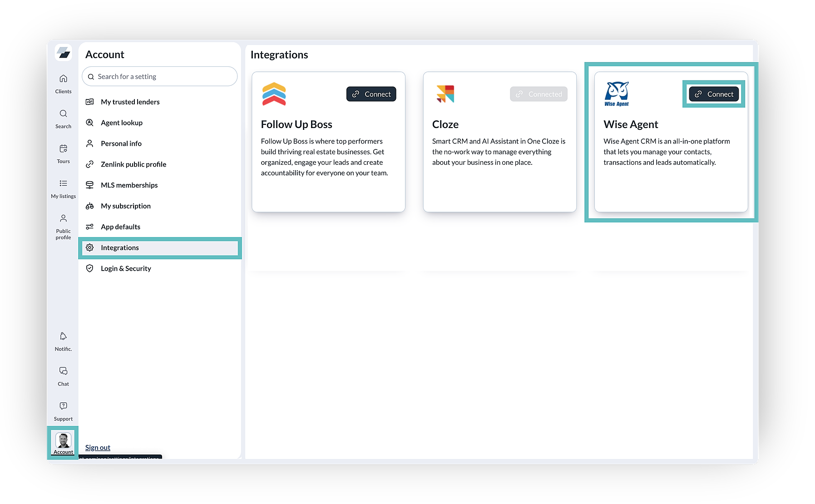Click My trusted lenders money icon
This screenshot has width=815, height=504.
pos(90,102)
